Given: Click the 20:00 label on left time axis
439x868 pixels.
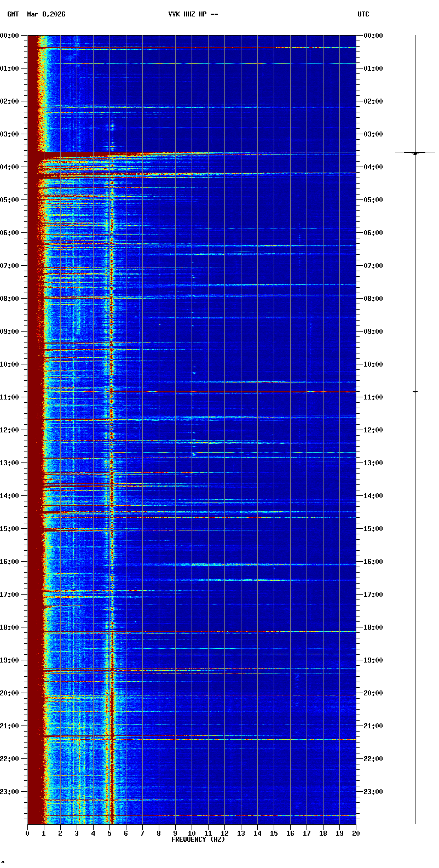Looking at the screenshot, I should tap(9, 693).
